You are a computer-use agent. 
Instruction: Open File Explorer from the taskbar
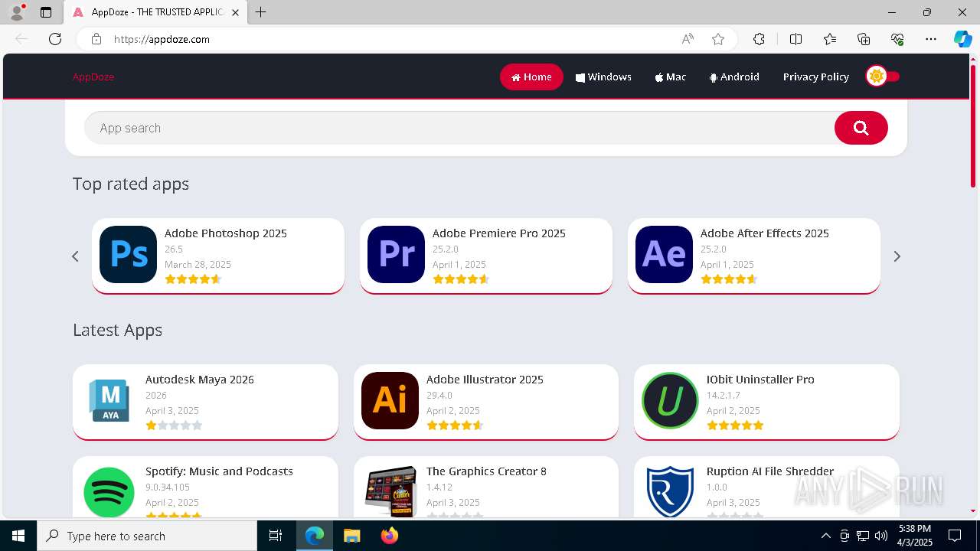tap(351, 536)
